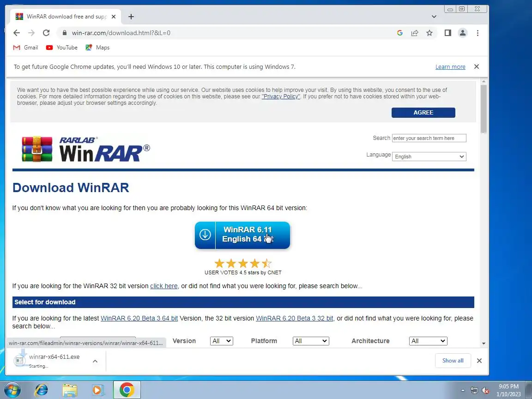Image resolution: width=532 pixels, height=399 pixels.
Task: Open the tab search chevron
Action: point(434,17)
